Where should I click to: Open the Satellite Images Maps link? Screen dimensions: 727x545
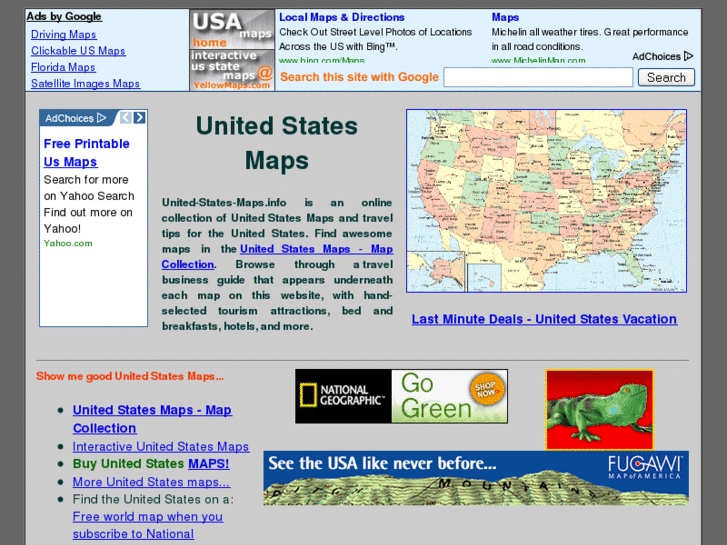point(85,83)
